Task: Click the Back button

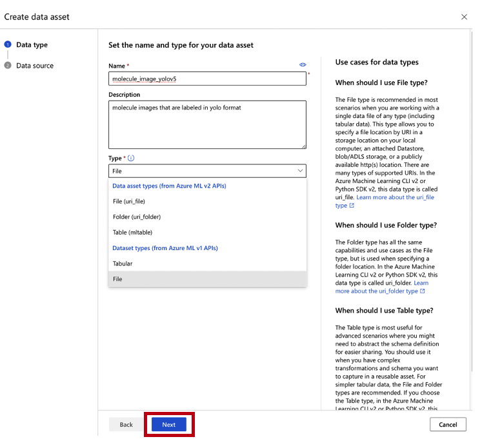Action: [x=126, y=425]
